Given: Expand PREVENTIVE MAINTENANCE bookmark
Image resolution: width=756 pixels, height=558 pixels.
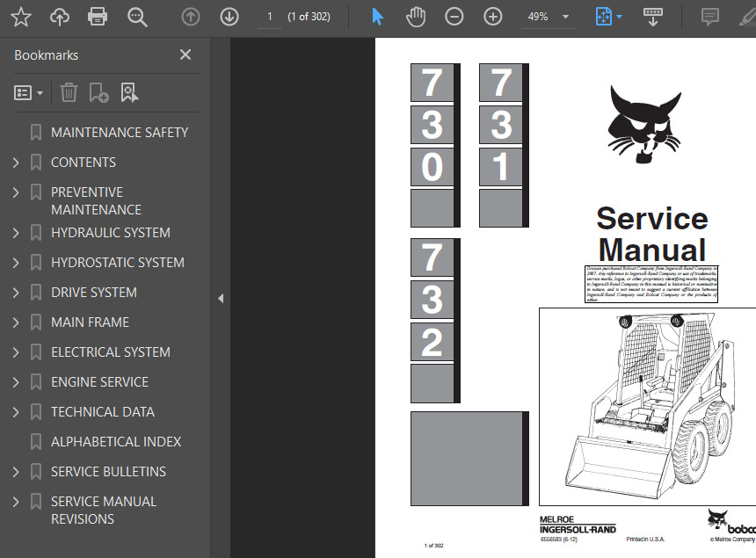Looking at the screenshot, I should (x=16, y=192).
